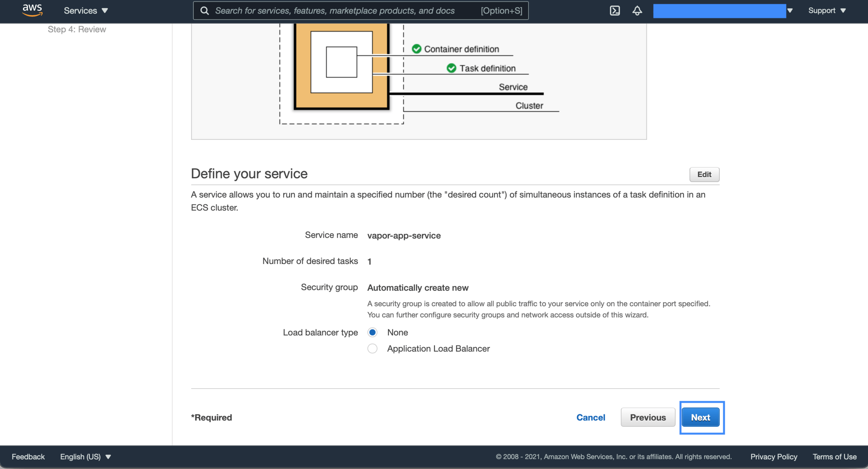Open the CloudShell terminal icon
The width and height of the screenshot is (868, 469).
click(x=615, y=10)
